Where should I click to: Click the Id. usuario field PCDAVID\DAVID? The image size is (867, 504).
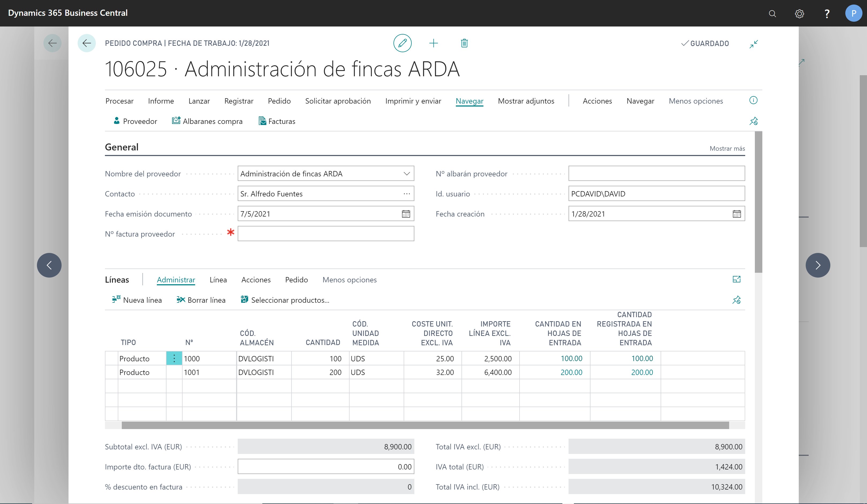coord(656,194)
